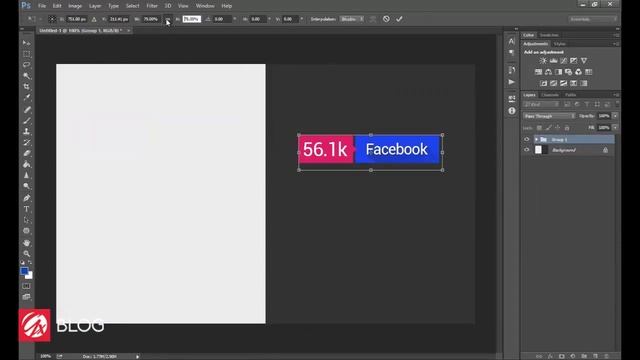Add a Vibrance adjustment
This screenshot has width=640, height=360.
point(584,60)
